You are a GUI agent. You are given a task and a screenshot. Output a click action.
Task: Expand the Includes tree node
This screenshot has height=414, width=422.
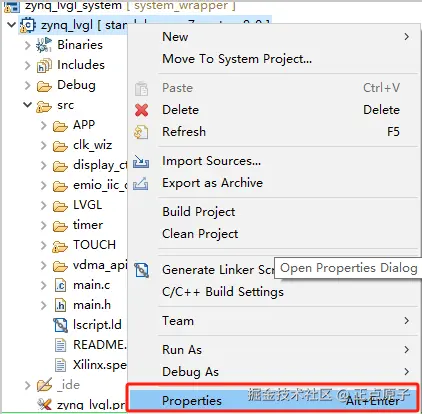28,65
